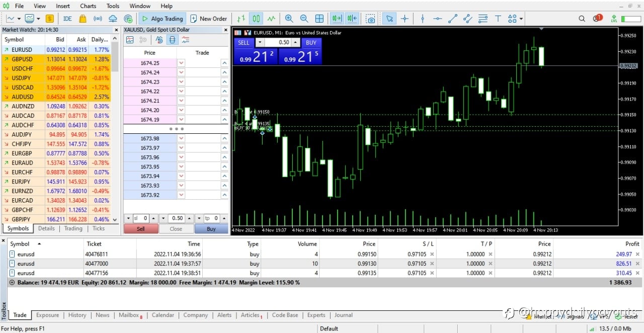Switch chart to candlesticks view
This screenshot has width=644, height=333.
(x=257, y=19)
